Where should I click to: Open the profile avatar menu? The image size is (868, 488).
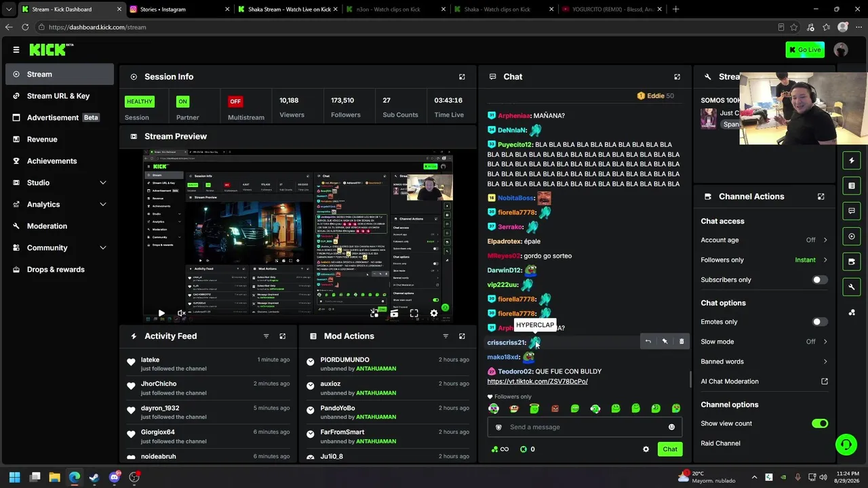pos(841,49)
